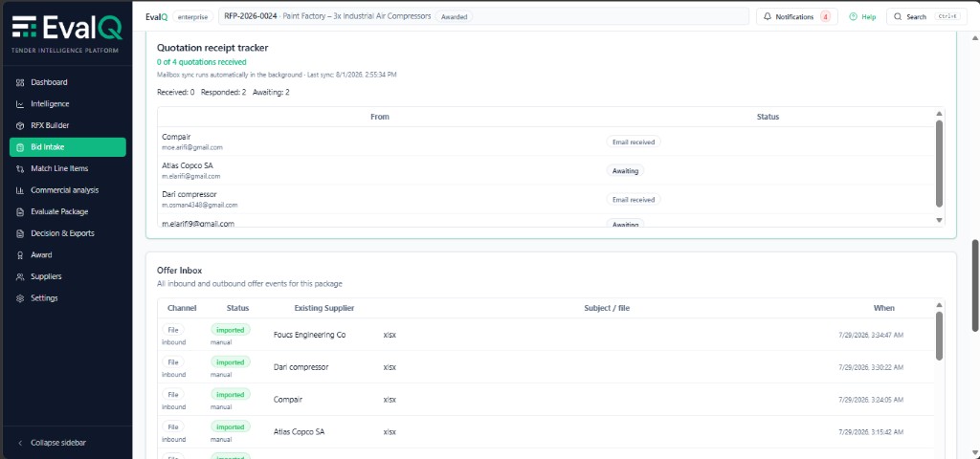980x459 pixels.
Task: Click the m.osman4348@gmail.com email address
Action: (x=199, y=205)
